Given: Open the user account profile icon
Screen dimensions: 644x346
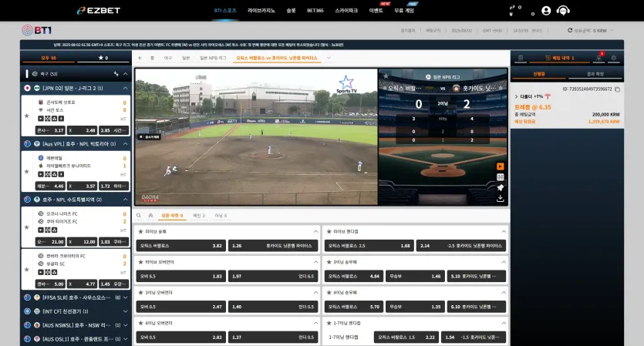Looking at the screenshot, I should (x=546, y=11).
